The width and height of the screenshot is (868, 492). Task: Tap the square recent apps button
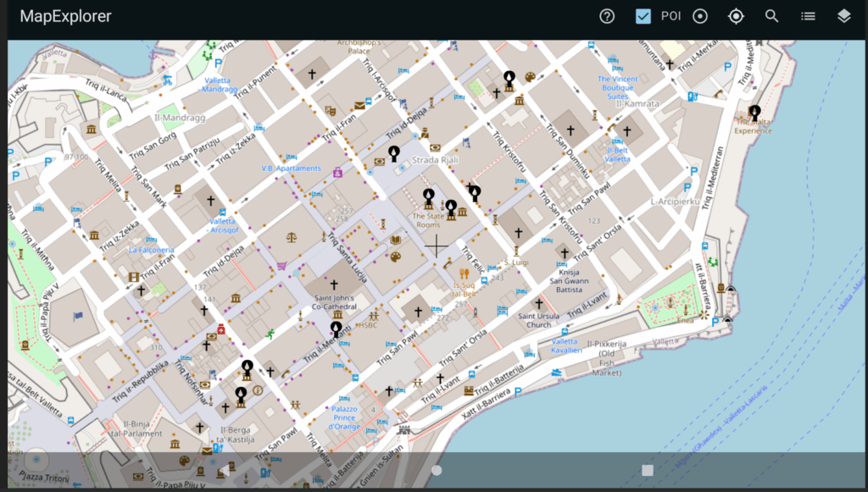[648, 470]
